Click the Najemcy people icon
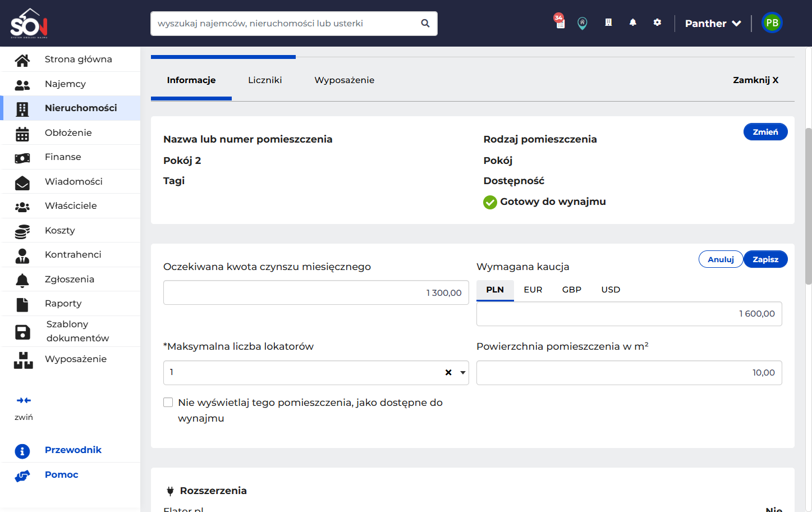The image size is (812, 512). pyautogui.click(x=22, y=84)
